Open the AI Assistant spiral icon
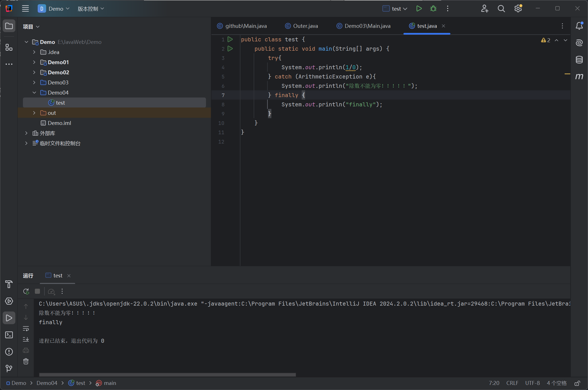Screen dimensions: 588x390 pos(579,43)
